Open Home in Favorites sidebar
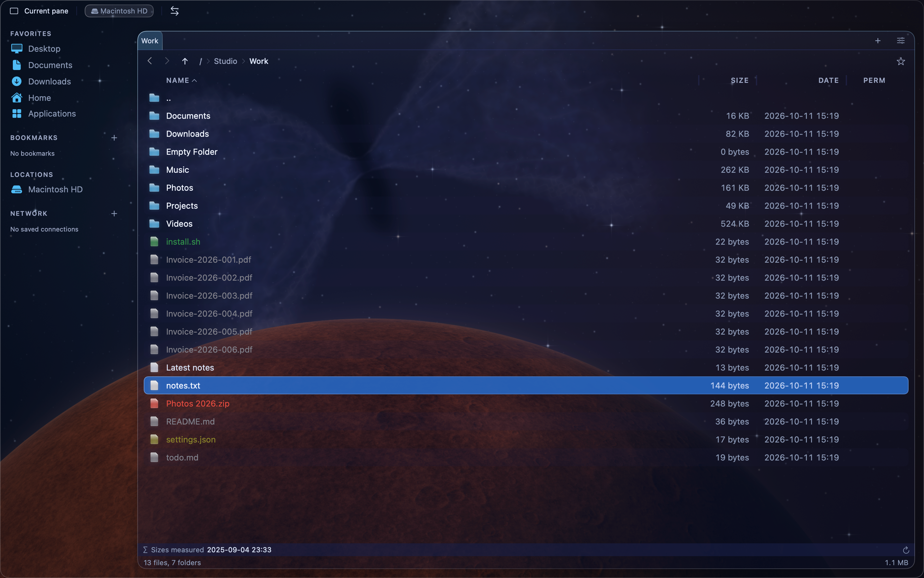The width and height of the screenshot is (924, 578). (39, 98)
